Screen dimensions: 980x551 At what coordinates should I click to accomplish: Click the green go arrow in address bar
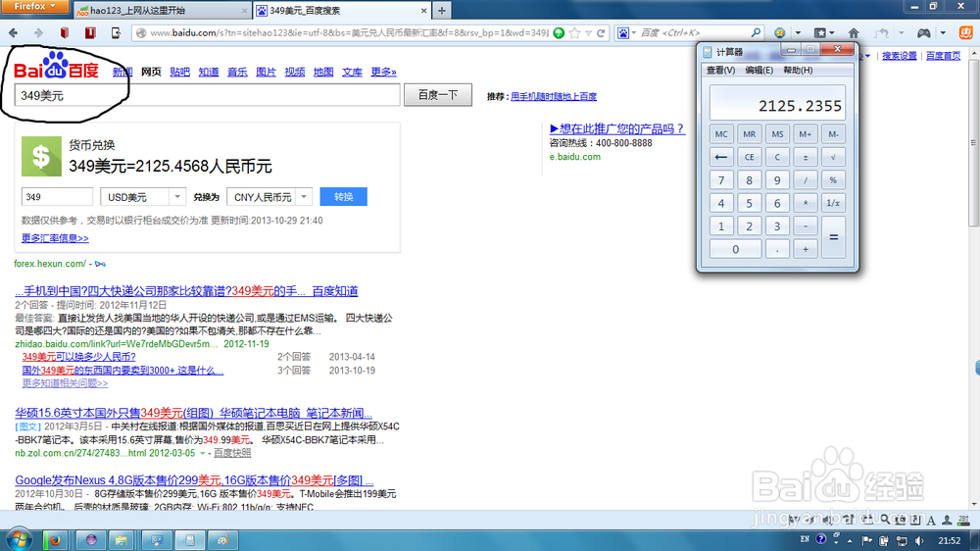coord(559,33)
